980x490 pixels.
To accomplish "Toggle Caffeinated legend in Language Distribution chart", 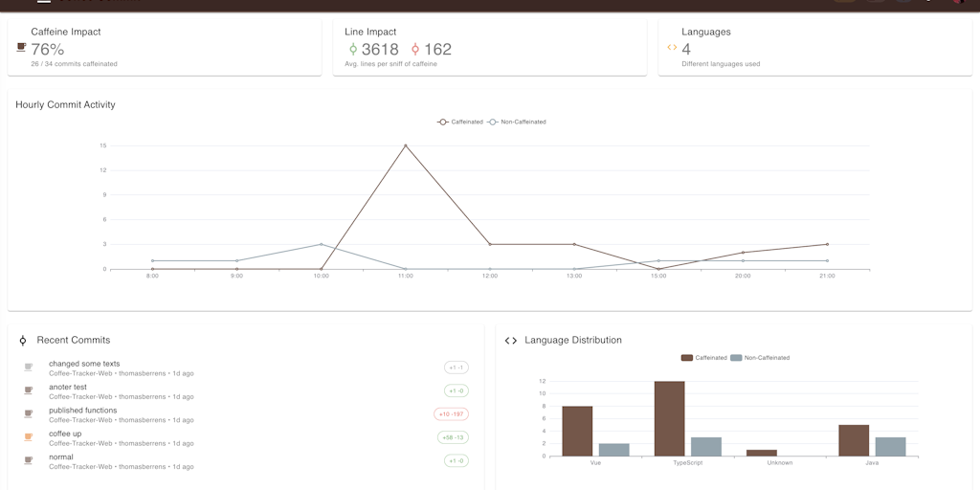I will [703, 358].
